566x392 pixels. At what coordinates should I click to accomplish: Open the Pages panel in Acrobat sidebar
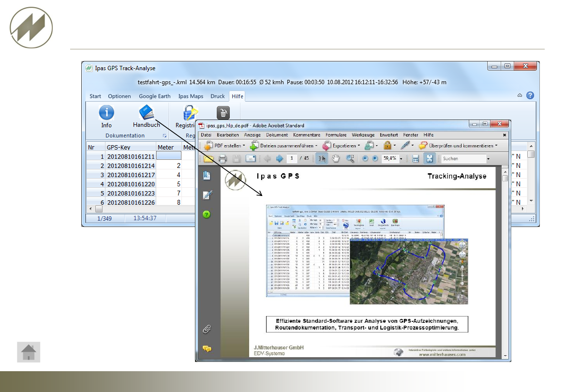(x=207, y=175)
